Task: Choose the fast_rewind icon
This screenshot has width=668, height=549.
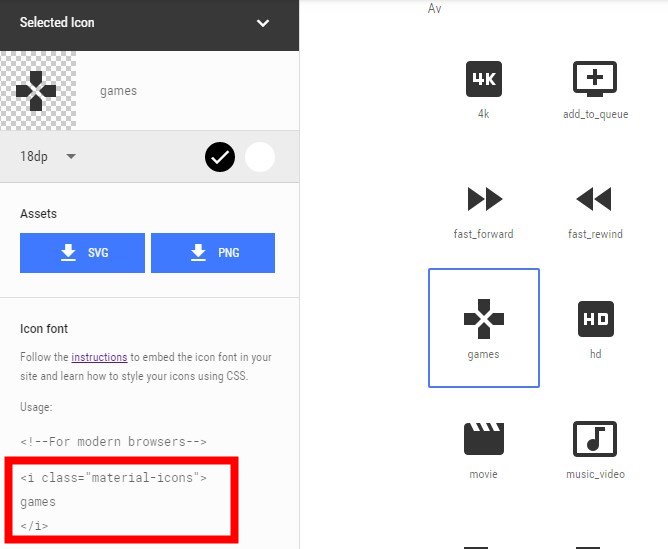Action: 594,199
